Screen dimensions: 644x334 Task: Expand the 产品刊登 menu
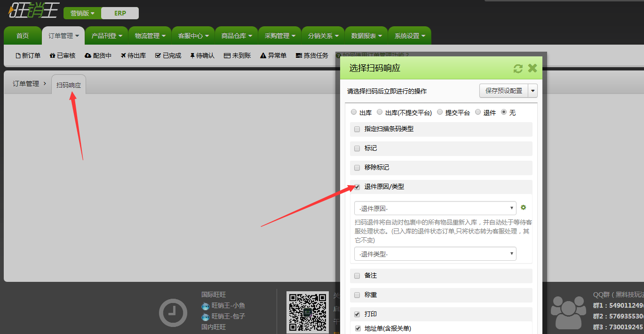coord(106,36)
